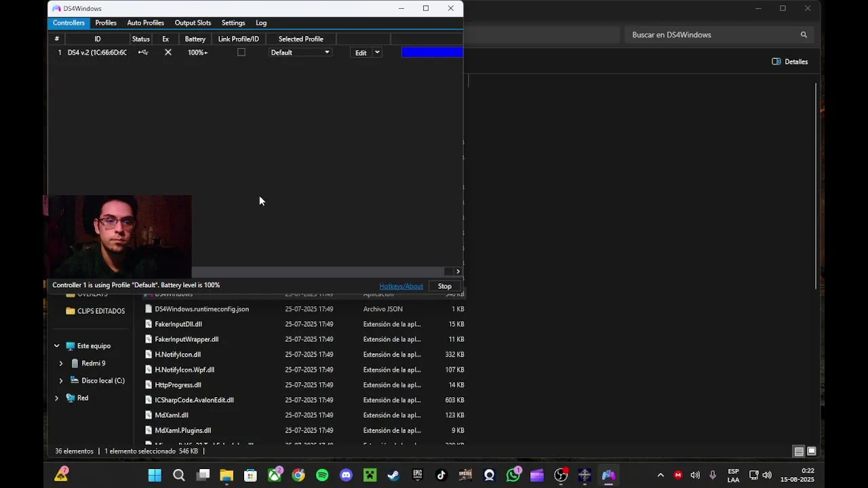Image resolution: width=868 pixels, height=488 pixels.
Task: Open the Windows Start menu
Action: (155, 475)
